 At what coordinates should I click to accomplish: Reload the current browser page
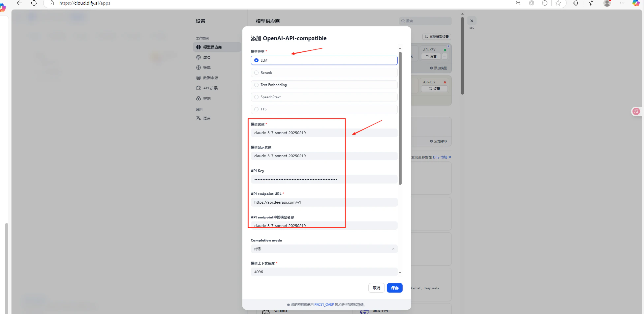click(x=34, y=3)
